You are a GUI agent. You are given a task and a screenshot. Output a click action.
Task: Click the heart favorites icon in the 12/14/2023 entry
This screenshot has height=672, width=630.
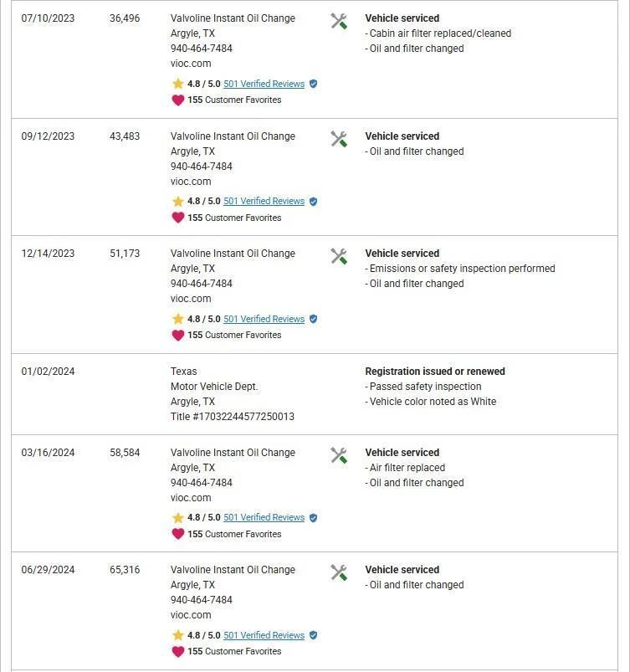click(177, 335)
